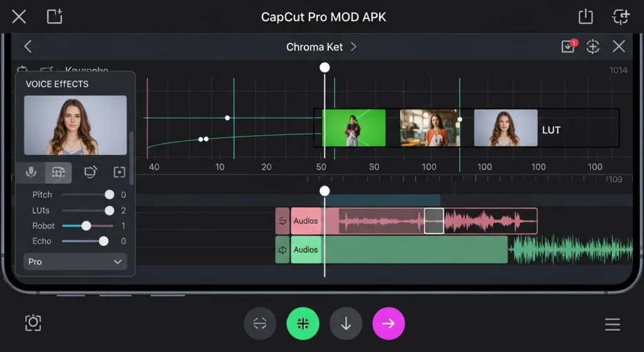The width and height of the screenshot is (644, 352).
Task: Click the screenshot capture icon at bottom left
Action: (33, 323)
